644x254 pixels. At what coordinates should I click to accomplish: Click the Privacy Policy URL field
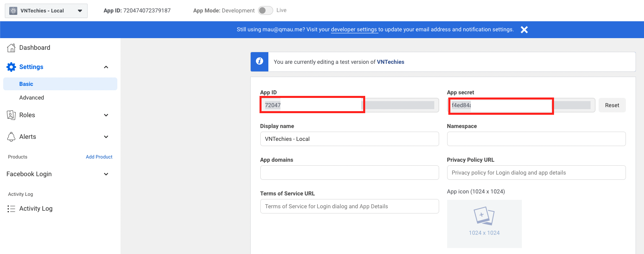click(536, 173)
